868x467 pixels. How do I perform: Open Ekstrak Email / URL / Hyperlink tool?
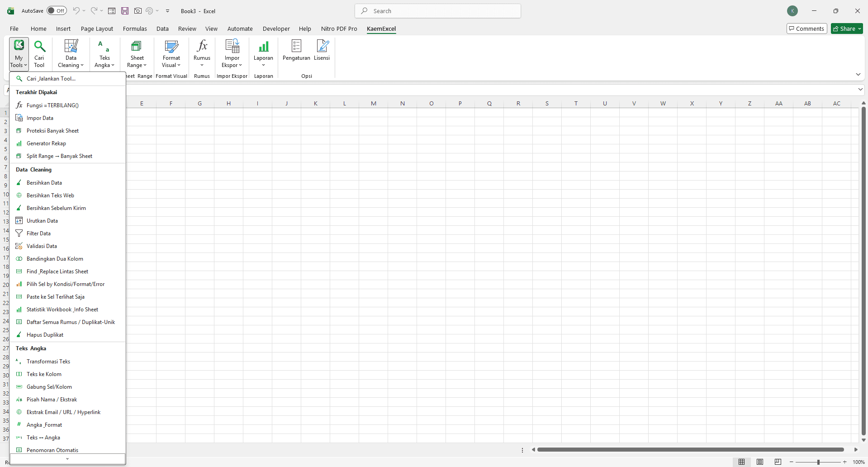[x=67, y=412]
